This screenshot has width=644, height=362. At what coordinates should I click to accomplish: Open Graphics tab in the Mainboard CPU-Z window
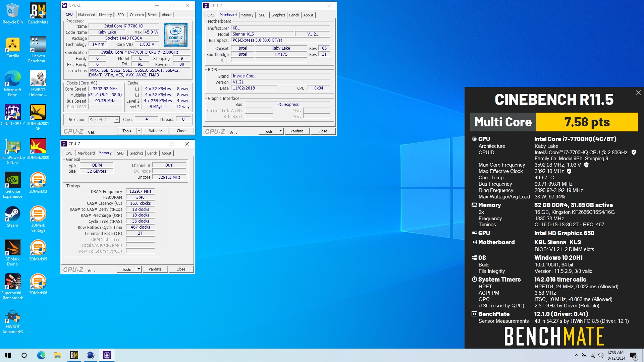(x=278, y=15)
